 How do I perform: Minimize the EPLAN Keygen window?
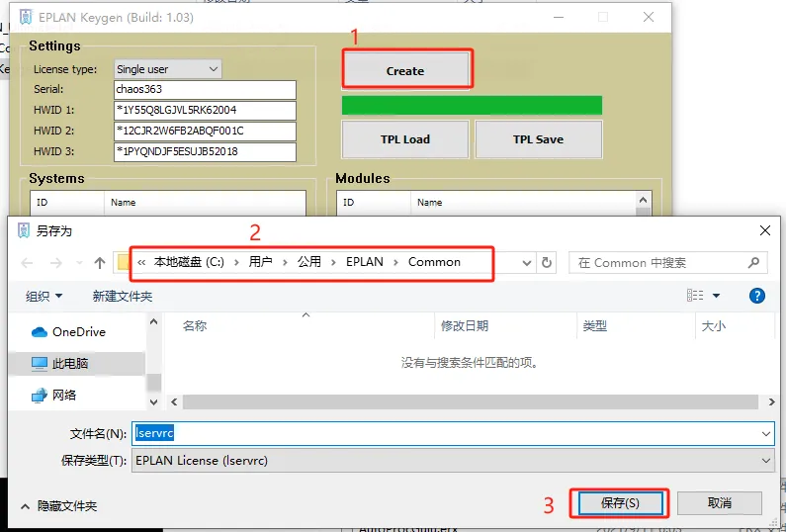point(559,17)
